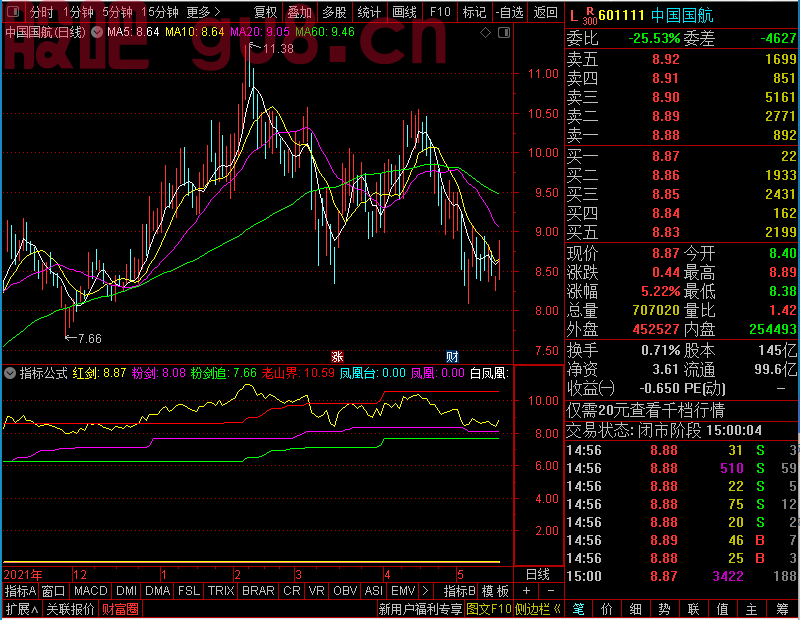Image resolution: width=800 pixels, height=620 pixels.
Task: Switch indicator to FSL
Action: [189, 591]
